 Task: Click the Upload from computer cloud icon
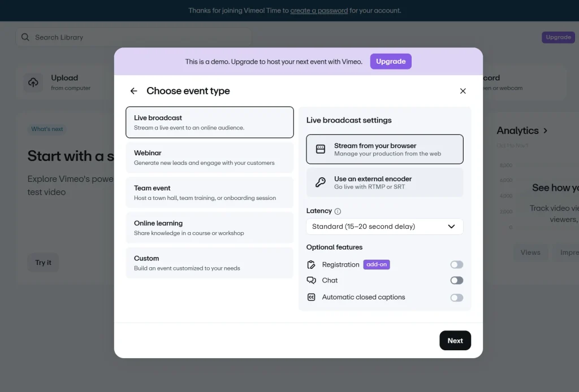(33, 82)
